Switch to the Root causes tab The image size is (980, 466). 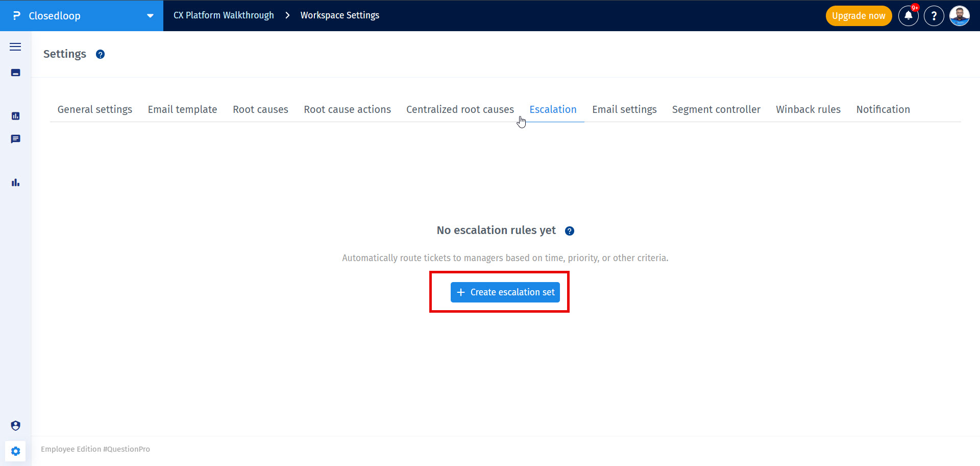tap(260, 109)
